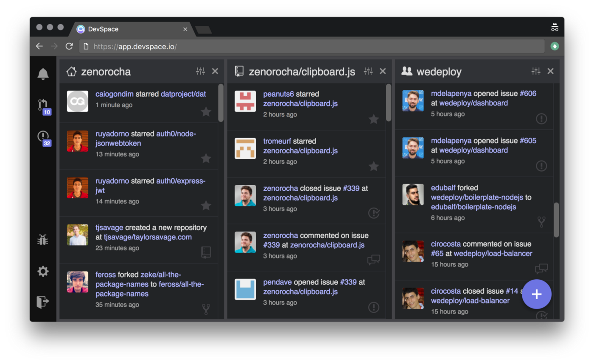Click the people icon on the wedeploy column

point(406,71)
